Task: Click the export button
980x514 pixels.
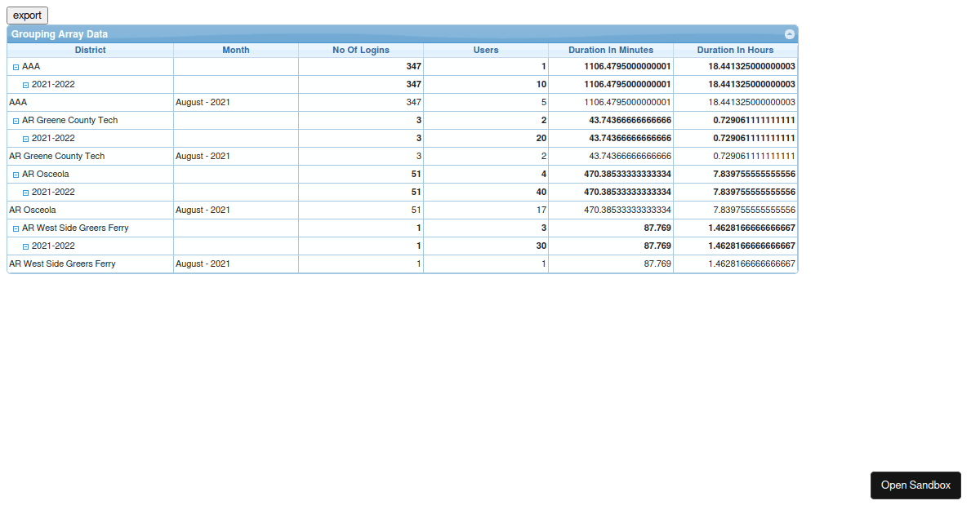Action: pyautogui.click(x=27, y=16)
